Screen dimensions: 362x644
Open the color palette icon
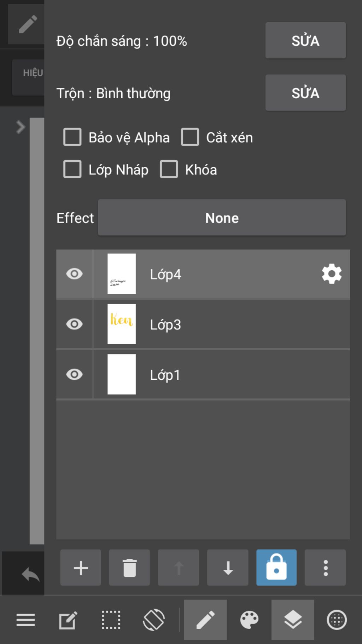point(249,620)
